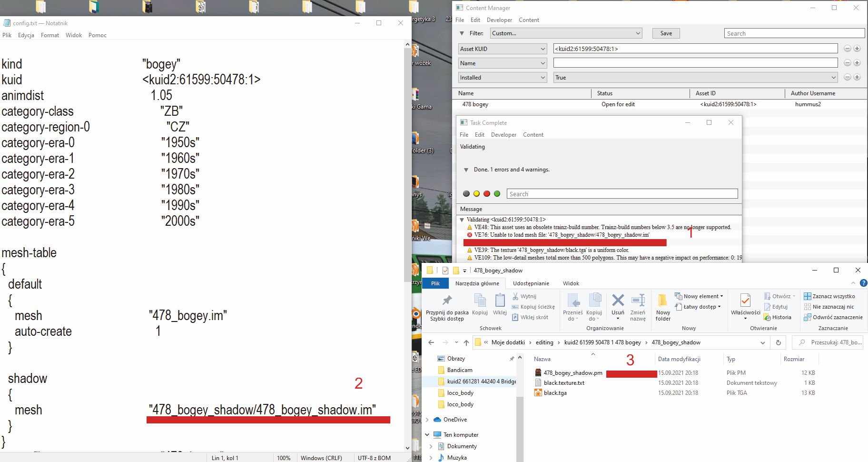Open the Filter Custom... dropdown
Screen dimensions: 868x462
pyautogui.click(x=566, y=33)
